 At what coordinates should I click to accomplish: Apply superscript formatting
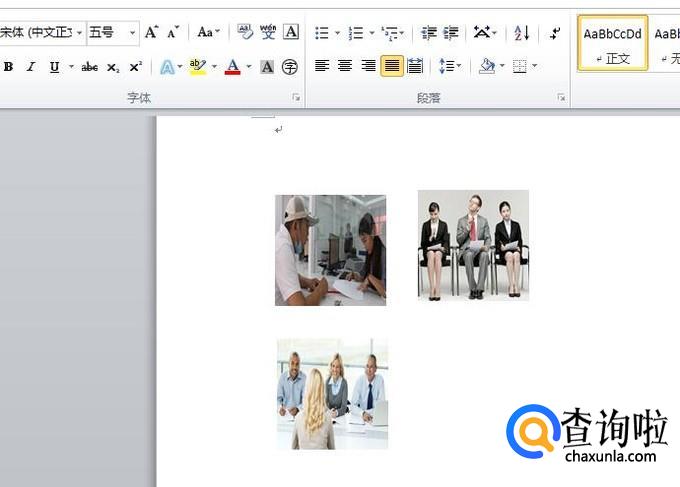point(135,67)
